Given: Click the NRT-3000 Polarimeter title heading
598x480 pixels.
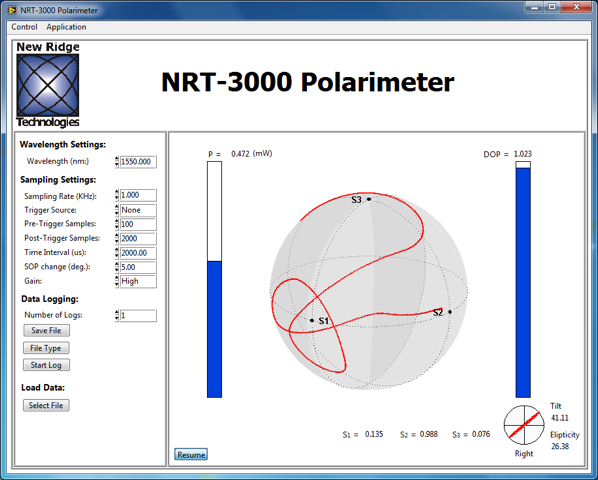Looking at the screenshot, I should tap(308, 82).
